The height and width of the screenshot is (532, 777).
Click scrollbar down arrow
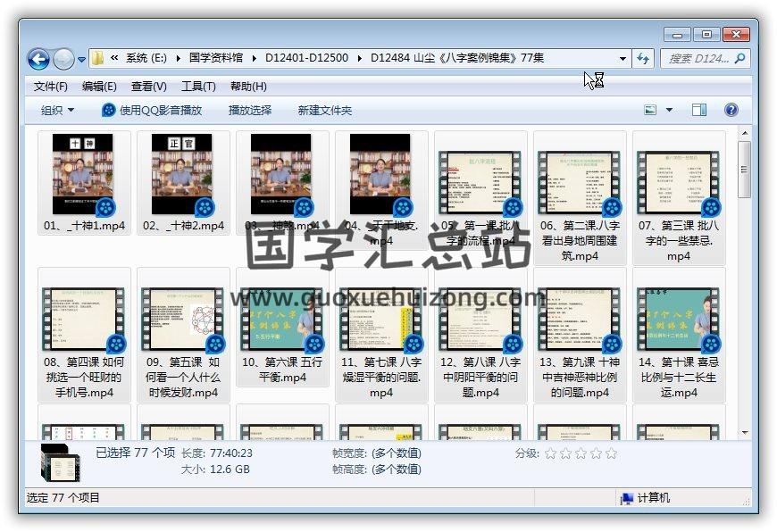[744, 432]
